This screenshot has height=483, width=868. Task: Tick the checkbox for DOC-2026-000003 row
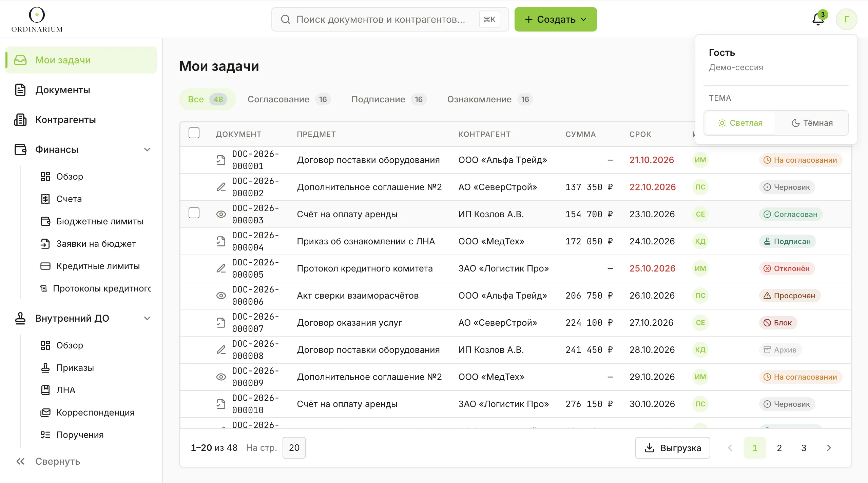point(194,213)
